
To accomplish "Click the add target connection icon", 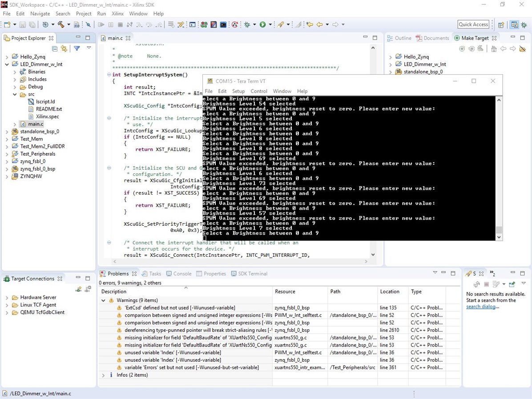I will [x=79, y=289].
